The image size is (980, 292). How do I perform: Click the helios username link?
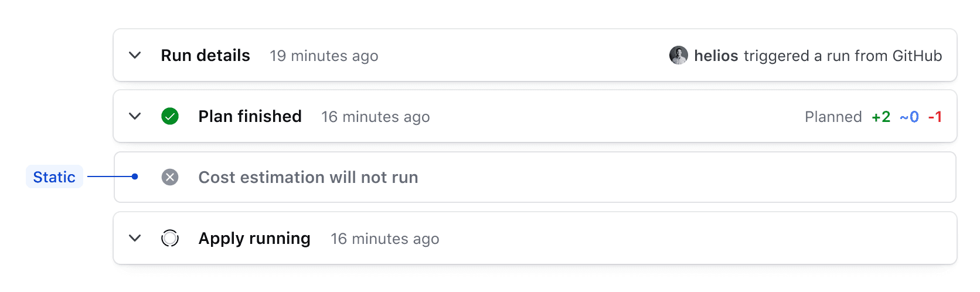click(716, 56)
